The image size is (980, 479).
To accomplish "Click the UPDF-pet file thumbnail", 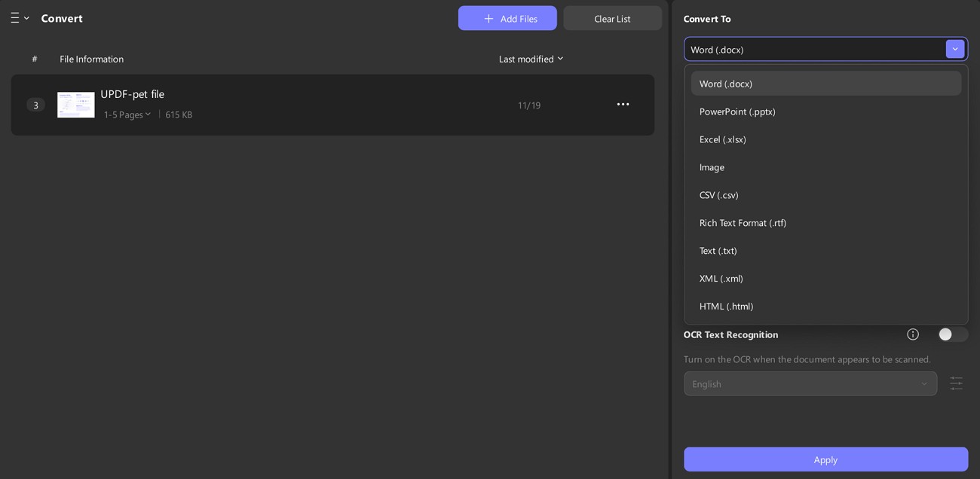I will pyautogui.click(x=76, y=105).
